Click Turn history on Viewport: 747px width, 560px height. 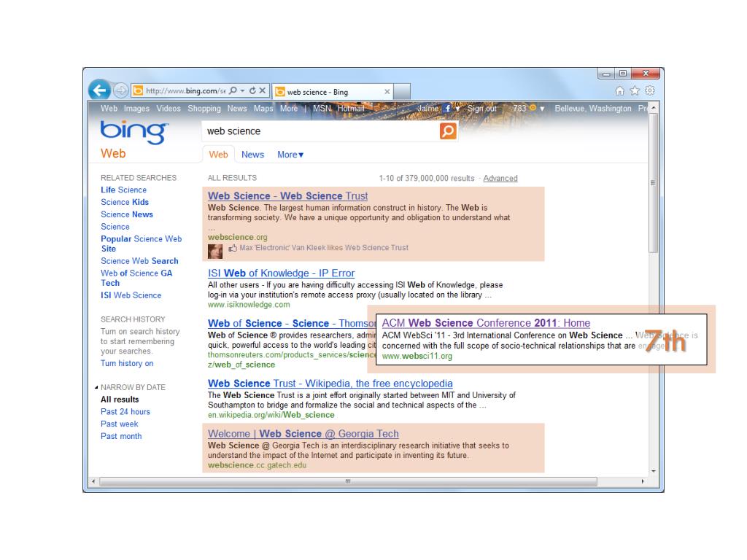click(127, 363)
